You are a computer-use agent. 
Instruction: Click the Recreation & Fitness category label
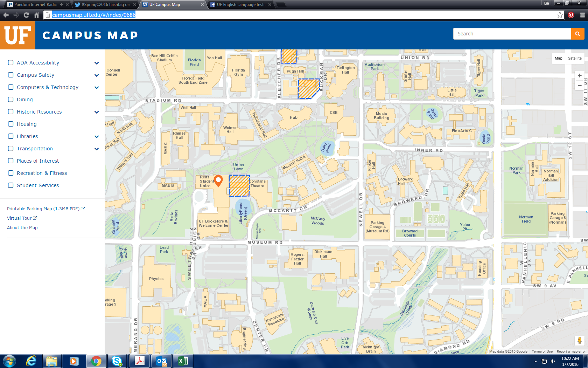pos(42,173)
